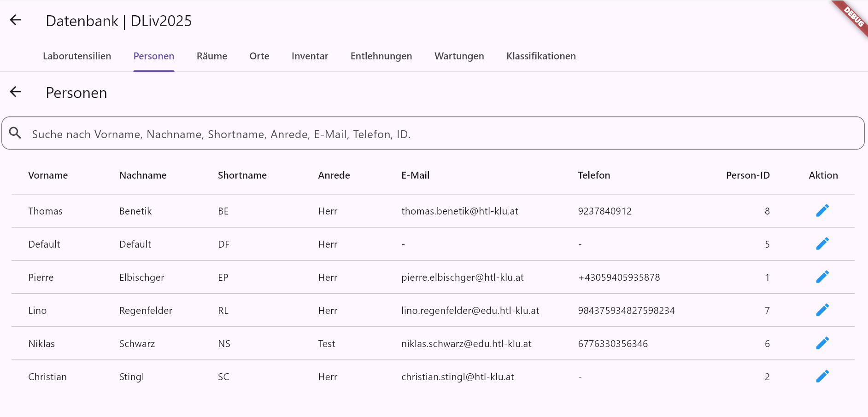This screenshot has height=417, width=868.
Task: Switch to the Laborutensilien tab
Action: pyautogui.click(x=77, y=56)
